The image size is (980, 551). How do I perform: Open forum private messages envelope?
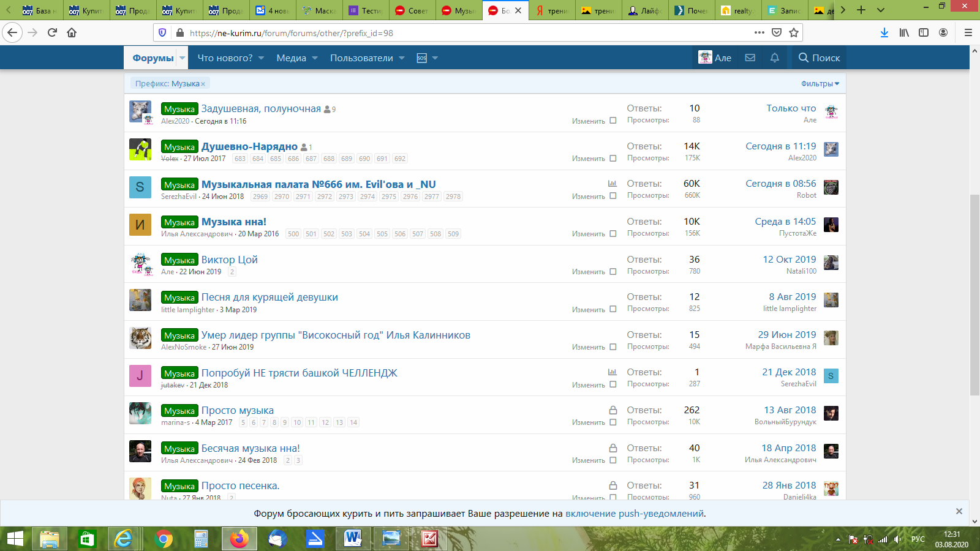tap(750, 58)
